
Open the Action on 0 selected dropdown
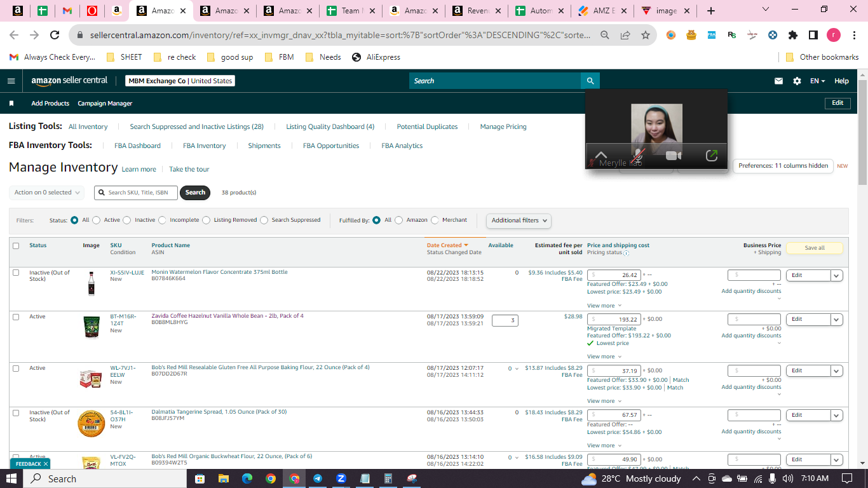[x=46, y=193]
